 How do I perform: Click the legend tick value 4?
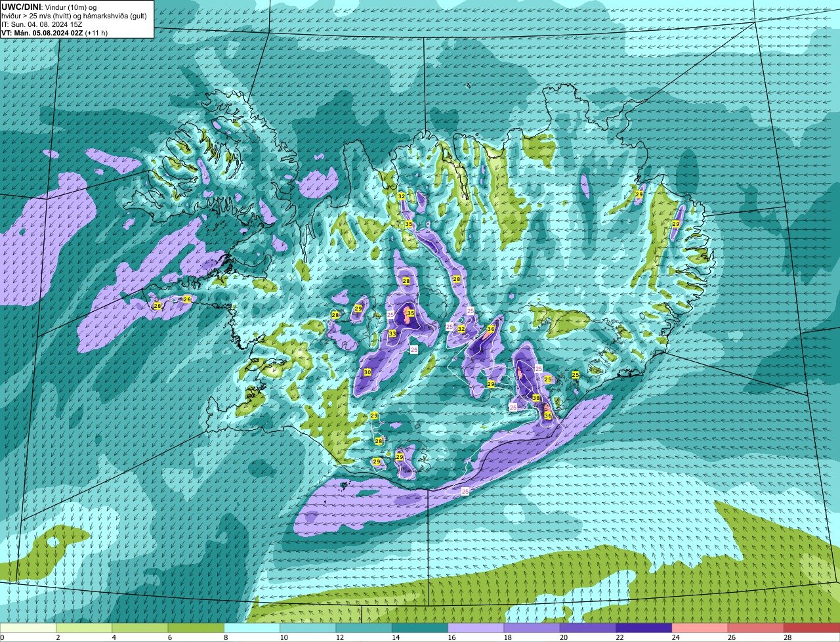coord(114,637)
